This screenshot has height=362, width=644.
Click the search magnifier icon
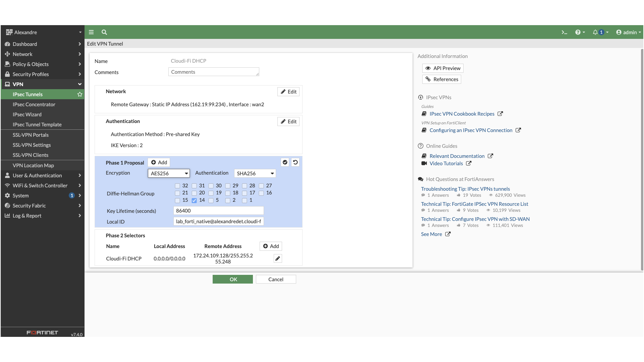tap(104, 33)
